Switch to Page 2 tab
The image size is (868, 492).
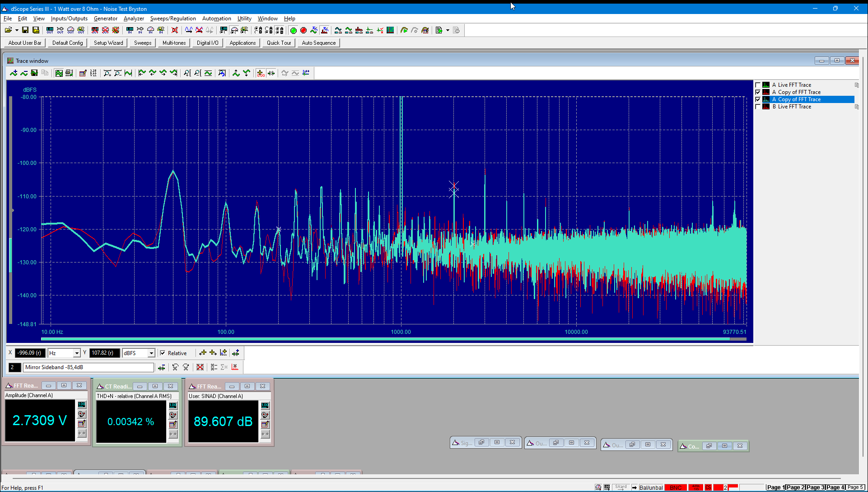click(x=795, y=487)
